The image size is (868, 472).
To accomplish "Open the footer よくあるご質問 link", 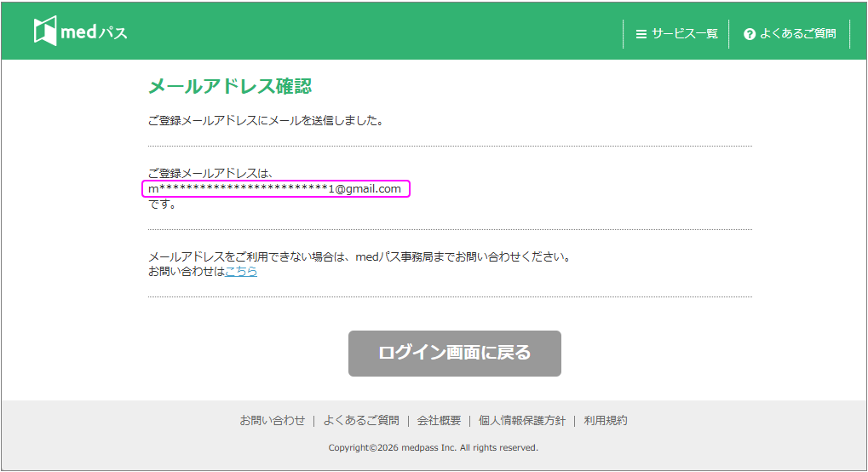I will tap(361, 420).
